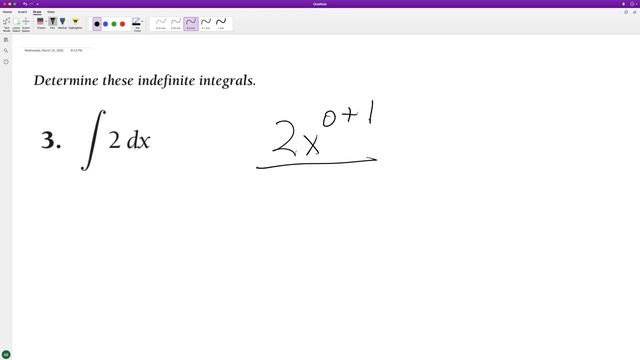Select the Marker tool
The image size is (640, 360).
(x=62, y=23)
